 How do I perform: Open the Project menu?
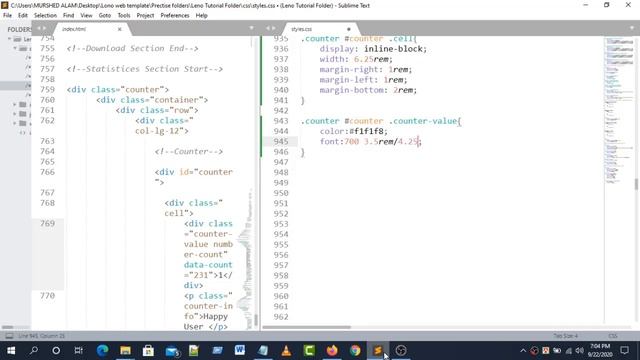(x=145, y=16)
